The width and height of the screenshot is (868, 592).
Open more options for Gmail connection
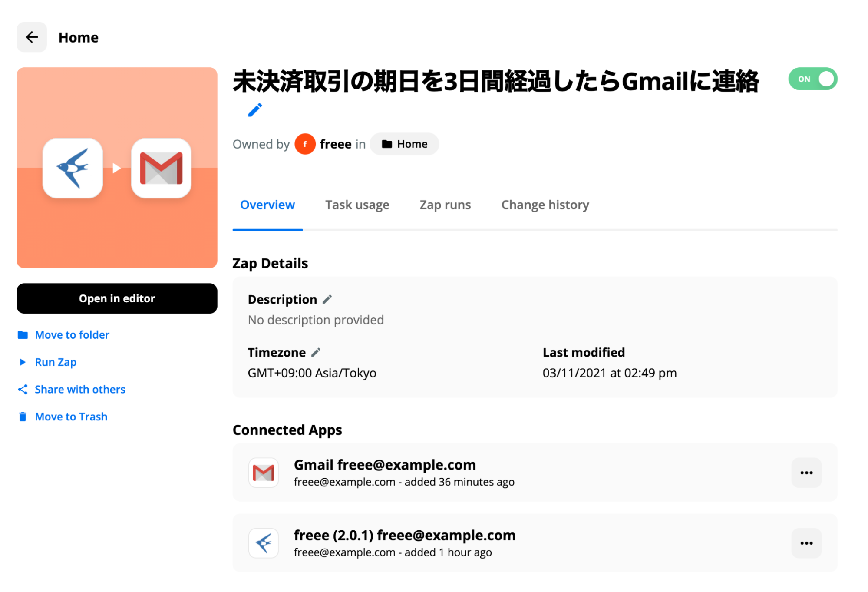[806, 473]
